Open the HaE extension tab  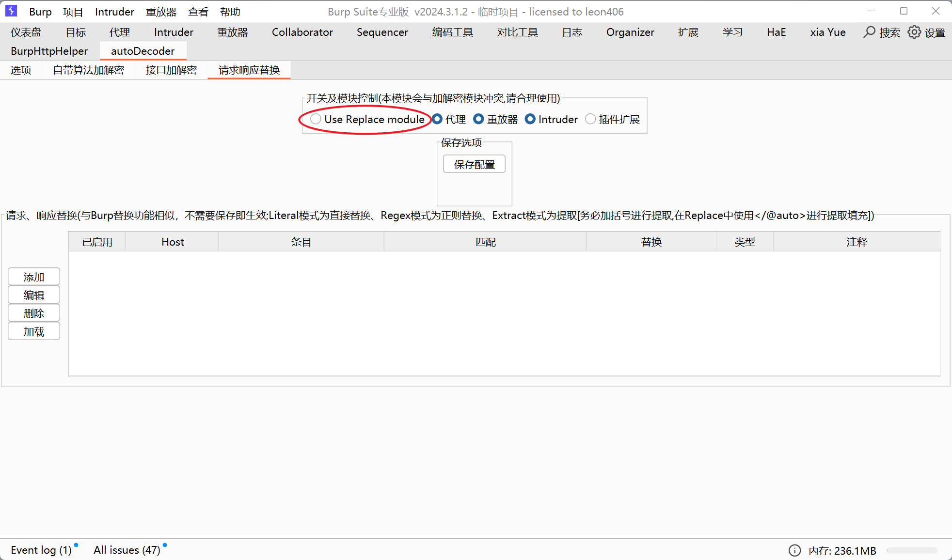coord(776,32)
